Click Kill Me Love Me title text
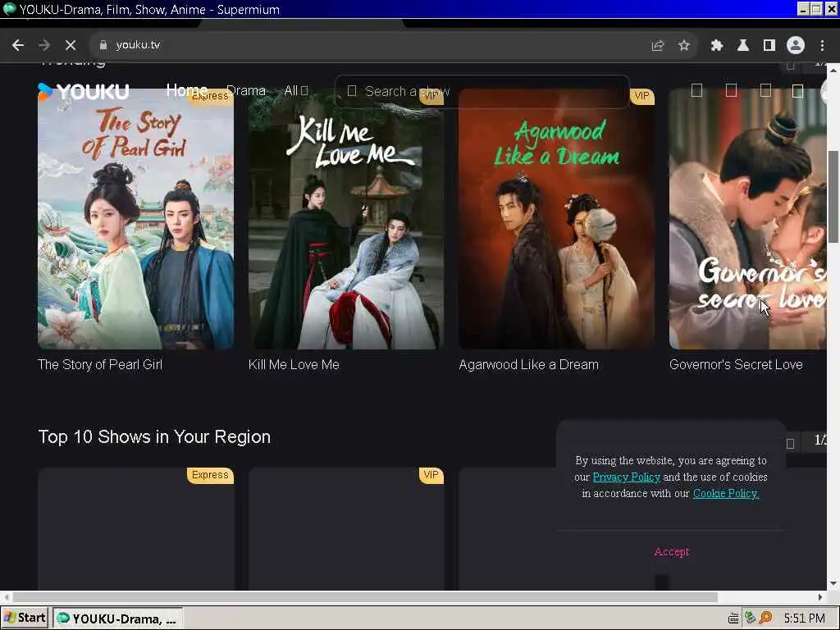This screenshot has height=630, width=840. point(294,365)
